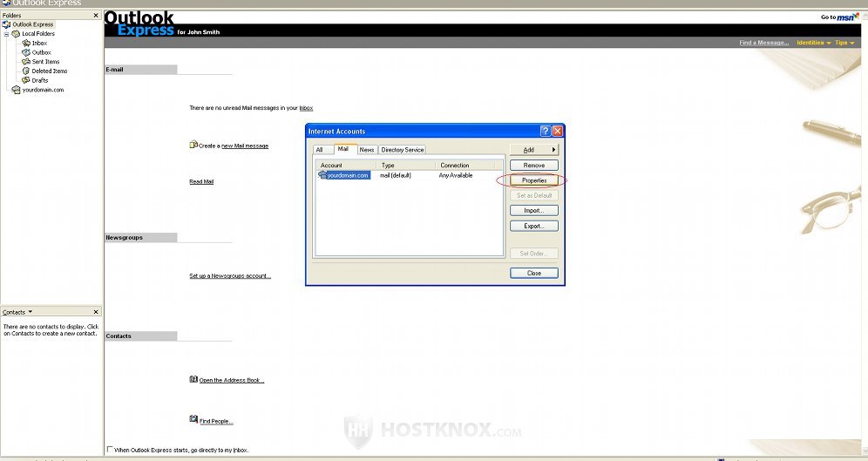Viewport: 868px width, 461px height.
Task: Click Open the Address Book link
Action: (x=232, y=380)
